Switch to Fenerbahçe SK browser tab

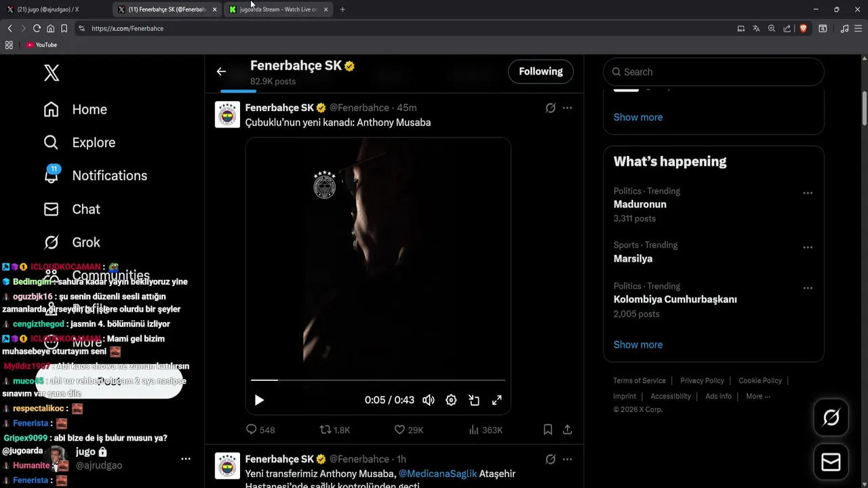pyautogui.click(x=167, y=9)
